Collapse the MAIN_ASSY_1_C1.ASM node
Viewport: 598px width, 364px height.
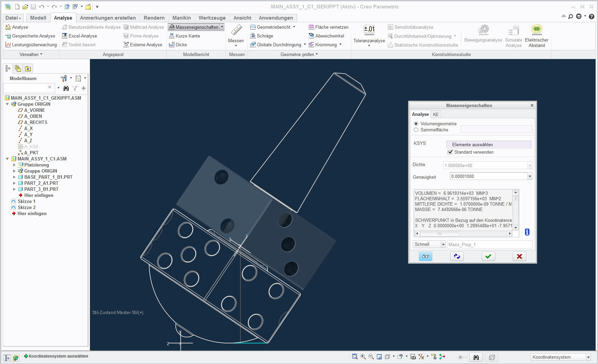(x=7, y=159)
